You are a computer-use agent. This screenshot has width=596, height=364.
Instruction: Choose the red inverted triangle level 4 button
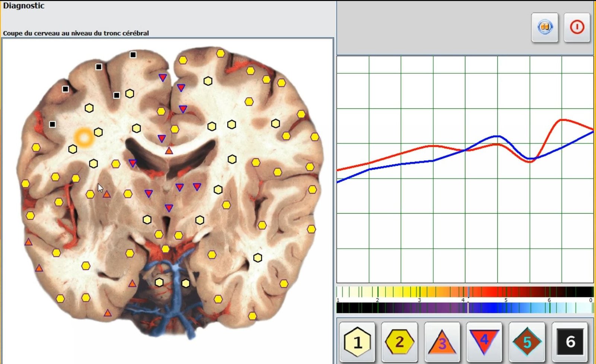484,341
